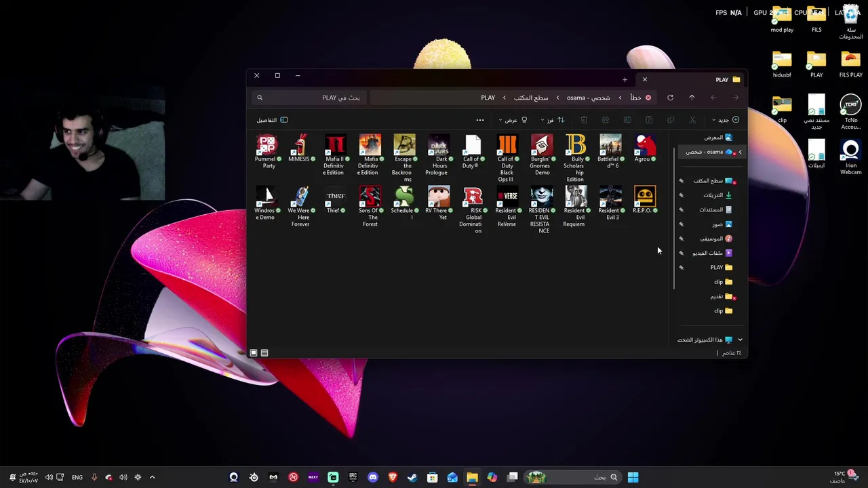Open the Pummel Party game shortcut

tap(267, 151)
